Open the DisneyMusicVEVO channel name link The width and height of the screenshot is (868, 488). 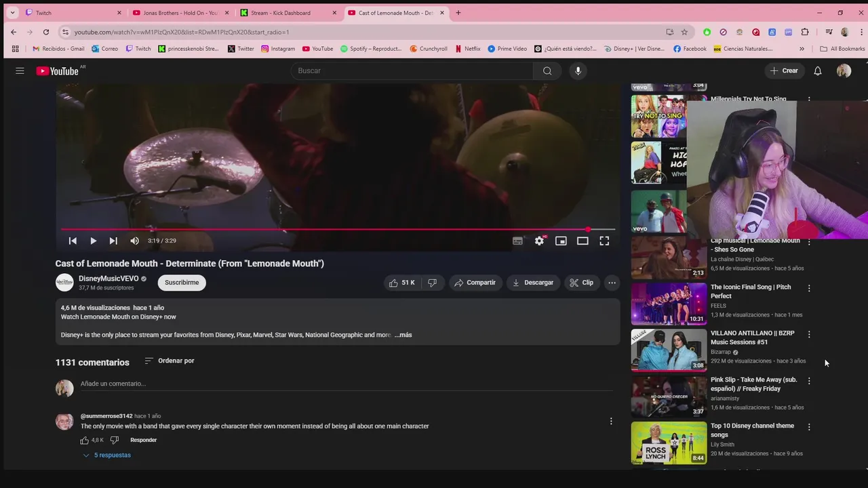pyautogui.click(x=108, y=279)
